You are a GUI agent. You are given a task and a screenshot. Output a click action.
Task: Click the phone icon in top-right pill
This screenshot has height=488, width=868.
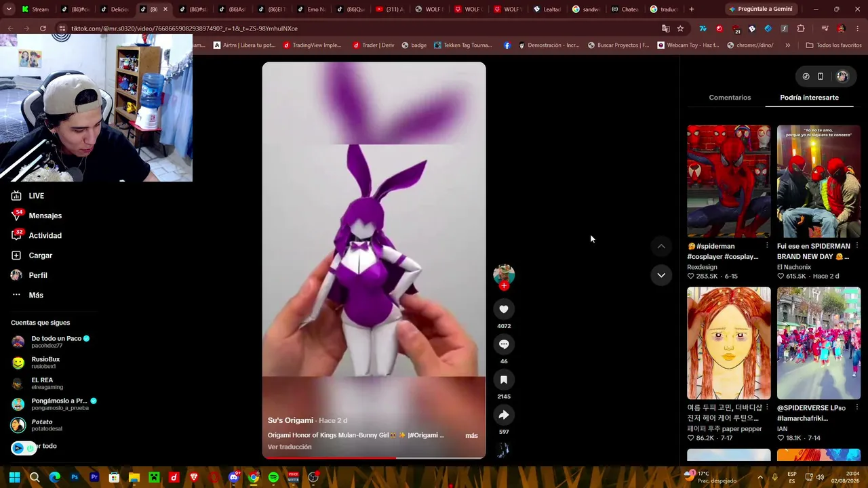coord(821,77)
